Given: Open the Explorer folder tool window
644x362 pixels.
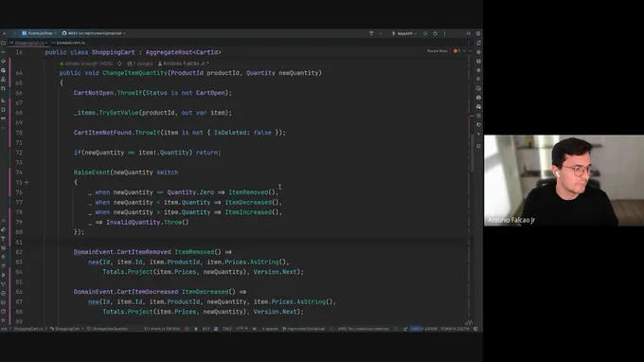Looking at the screenshot, I should point(3,43).
